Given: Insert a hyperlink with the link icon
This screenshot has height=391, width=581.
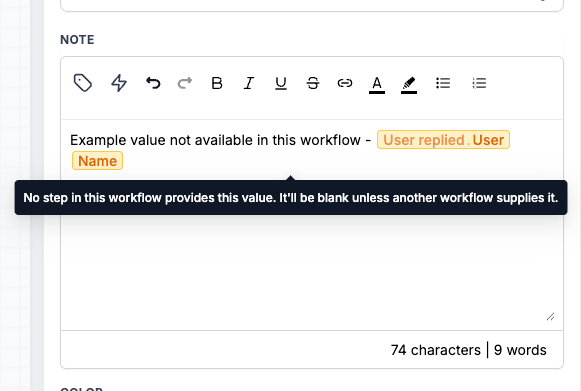Looking at the screenshot, I should pos(345,83).
